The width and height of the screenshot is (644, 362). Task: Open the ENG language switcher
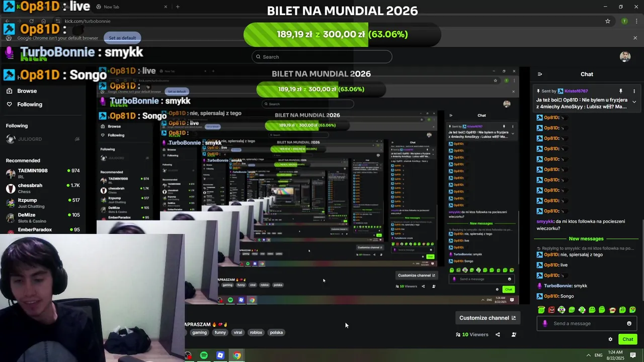[x=598, y=355]
